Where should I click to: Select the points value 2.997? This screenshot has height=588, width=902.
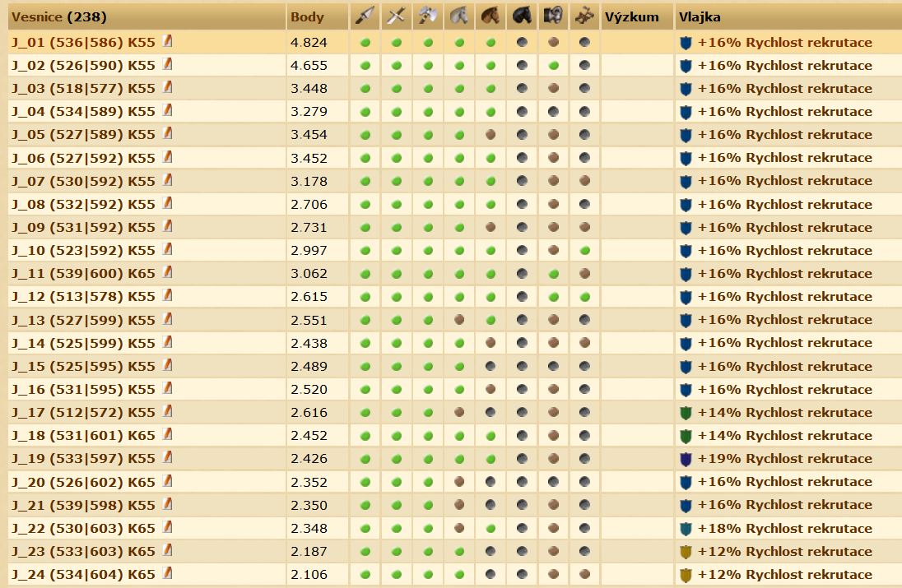309,251
